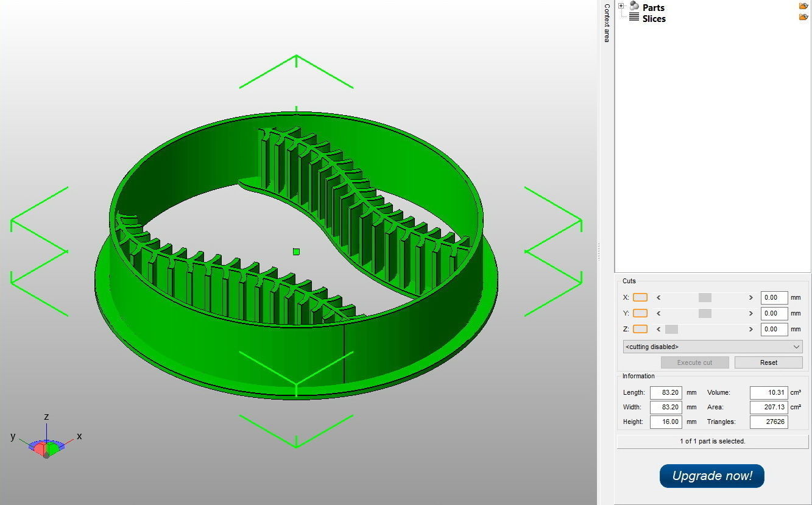Click Z cut slider left arrow
Image resolution: width=812 pixels, height=505 pixels.
click(x=658, y=329)
